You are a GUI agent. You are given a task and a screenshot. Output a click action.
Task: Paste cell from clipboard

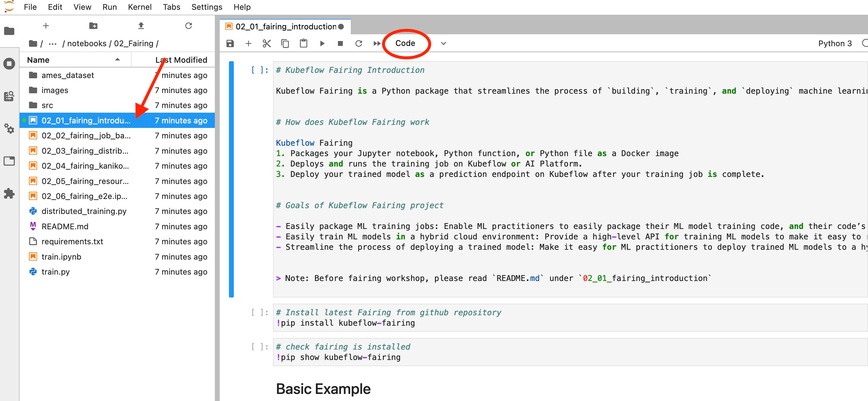pos(303,43)
